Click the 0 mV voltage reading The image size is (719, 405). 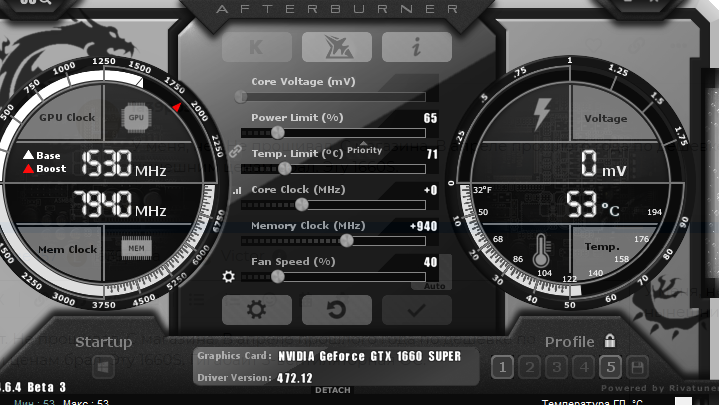coord(603,163)
